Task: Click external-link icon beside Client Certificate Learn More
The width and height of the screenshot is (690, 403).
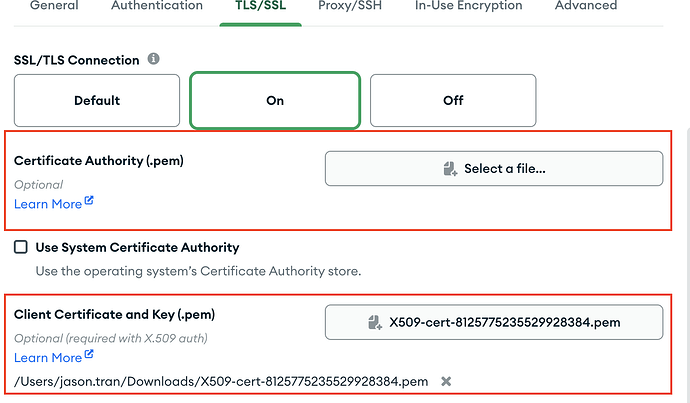Action: coord(89,355)
